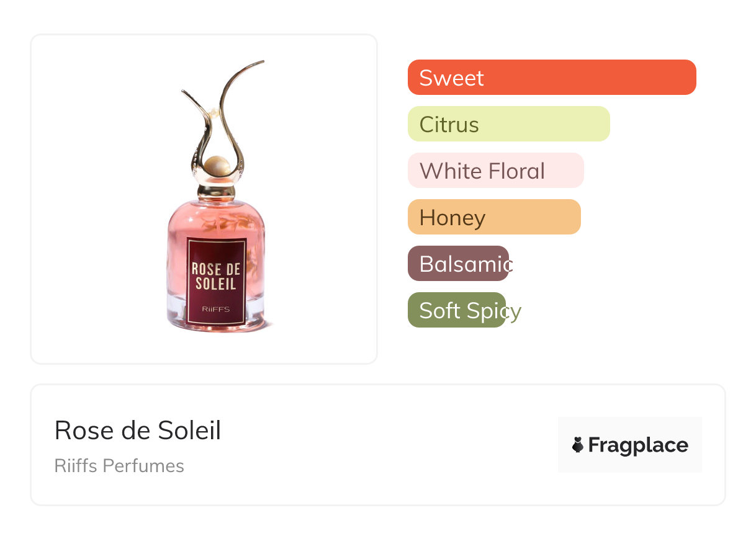Select the Balsamic accord bar

(x=458, y=264)
